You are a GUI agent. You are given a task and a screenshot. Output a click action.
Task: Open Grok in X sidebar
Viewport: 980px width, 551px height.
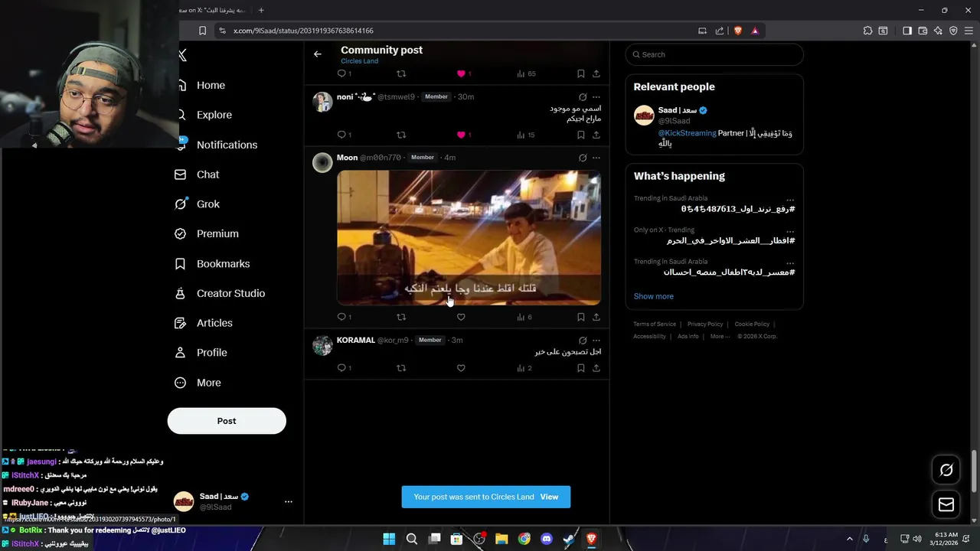point(207,204)
